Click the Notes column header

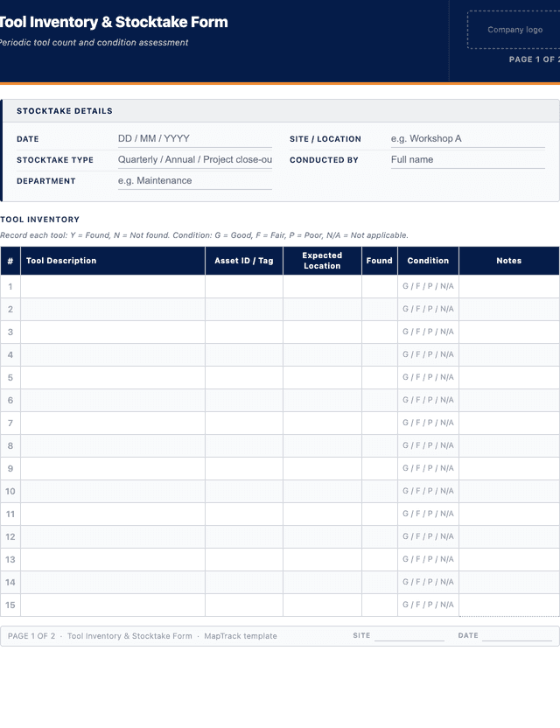pos(509,261)
